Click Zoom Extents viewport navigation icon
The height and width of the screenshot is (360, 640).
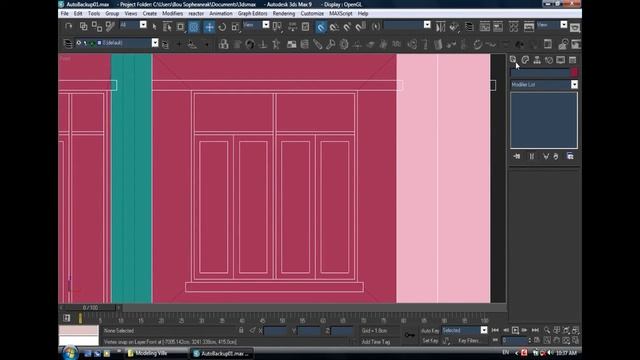[567, 330]
